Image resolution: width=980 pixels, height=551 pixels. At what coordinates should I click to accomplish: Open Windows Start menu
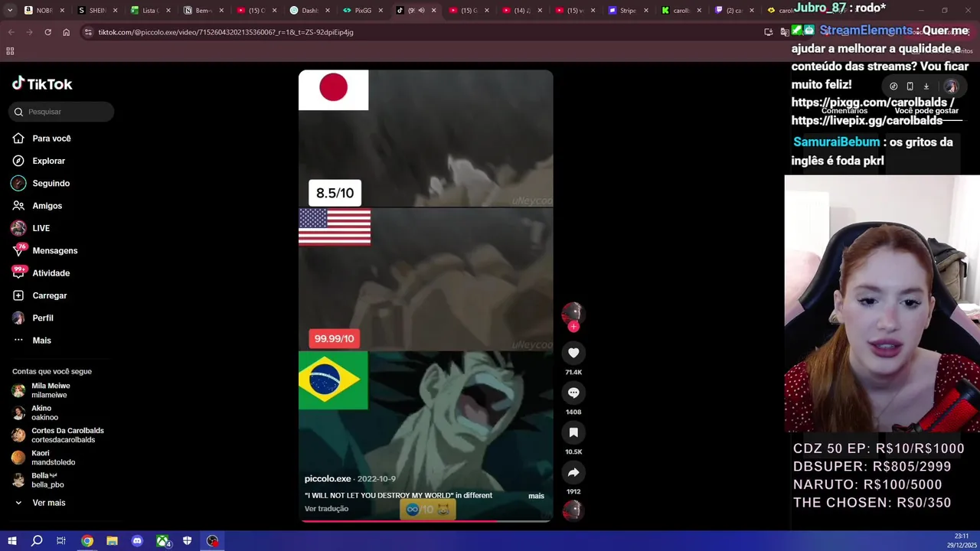tap(12, 541)
